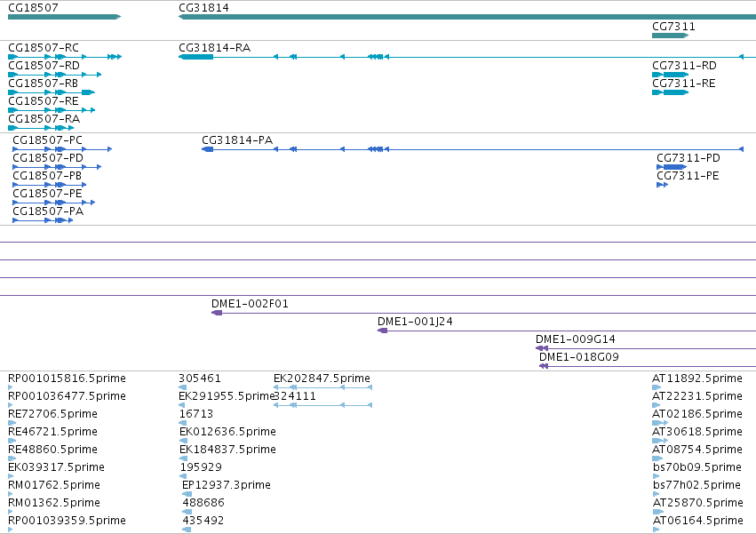Click the CG7311-RE transcript label

pyautogui.click(x=684, y=84)
